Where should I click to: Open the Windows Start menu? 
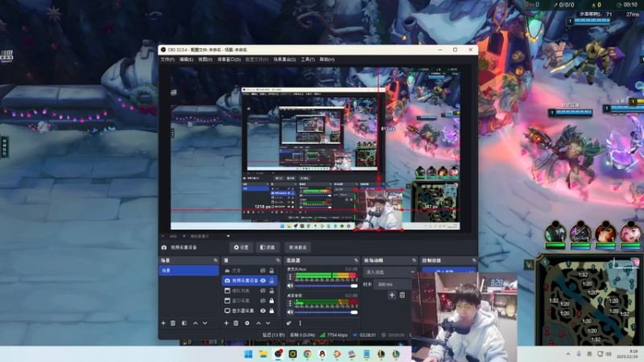249,354
